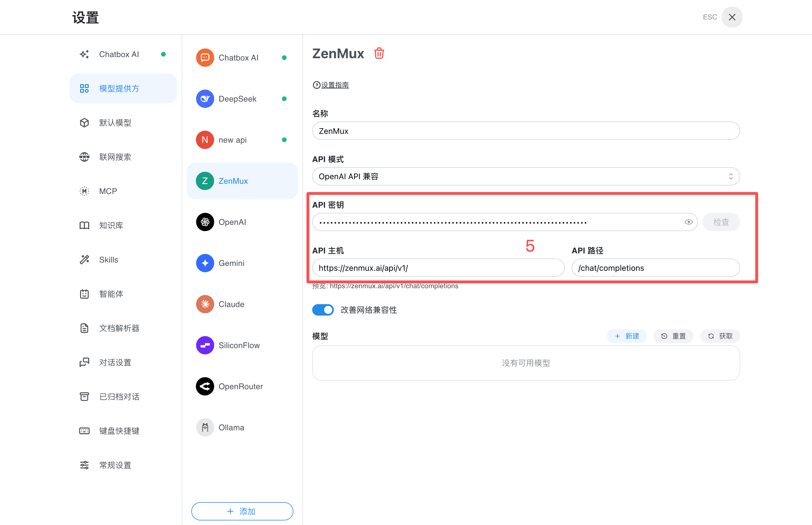This screenshot has width=812, height=525.
Task: Click the 常规设置 sliders icon
Action: click(84, 465)
